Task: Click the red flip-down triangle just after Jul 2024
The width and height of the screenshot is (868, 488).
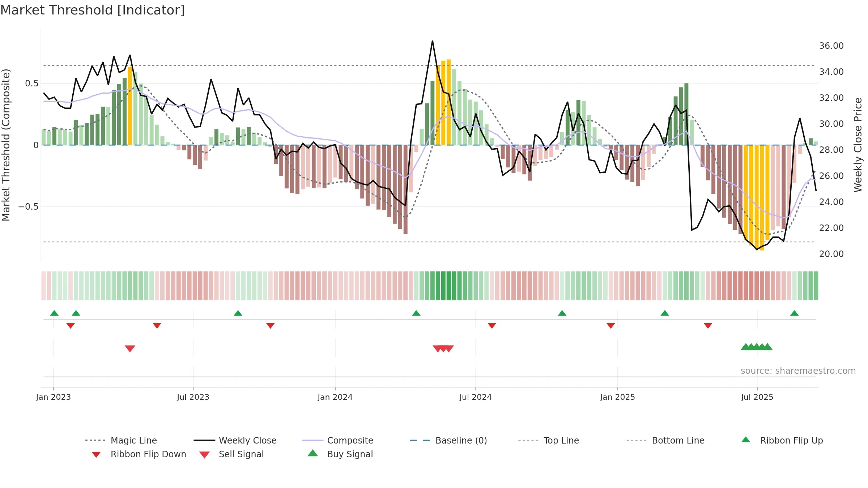Action: [492, 326]
